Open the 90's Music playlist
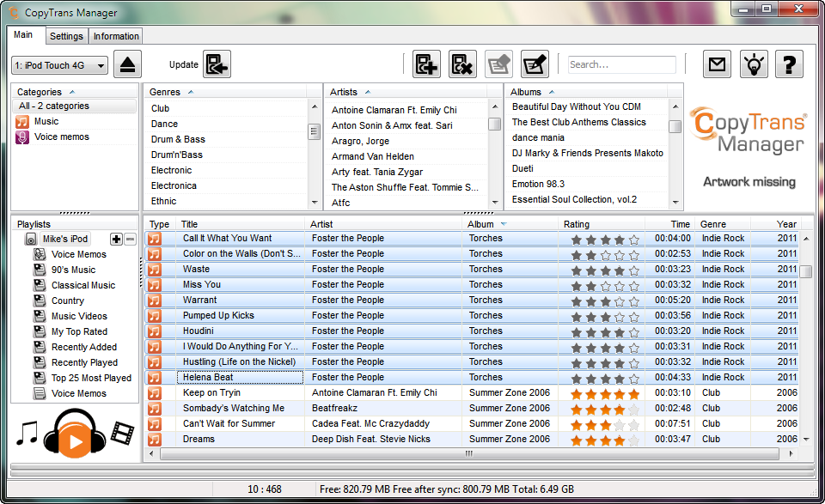 click(73, 270)
